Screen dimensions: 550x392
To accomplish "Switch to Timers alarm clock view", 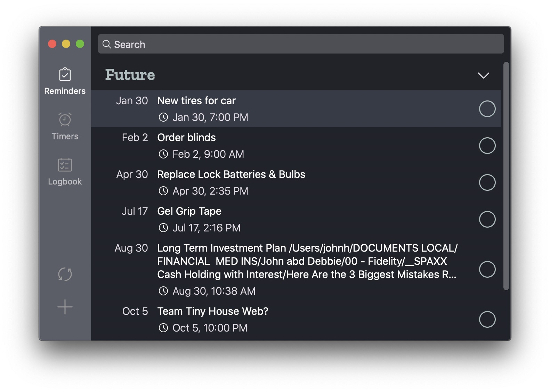I will (x=65, y=120).
